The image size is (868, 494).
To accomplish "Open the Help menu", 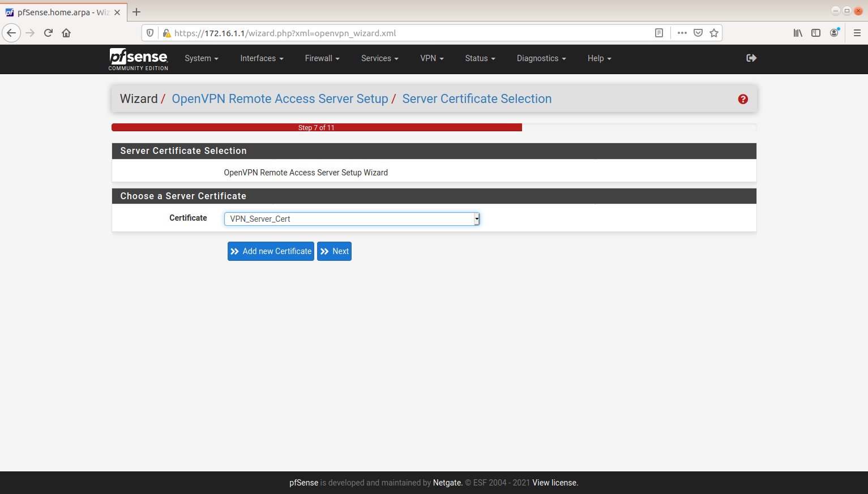I will coord(600,58).
